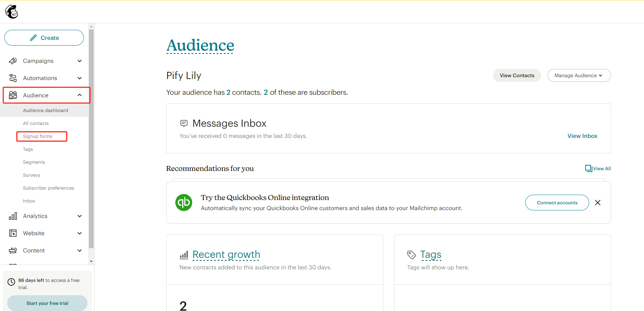Click the "Pify Lily" audience name
Screen dimensions: 644x311
tap(184, 75)
